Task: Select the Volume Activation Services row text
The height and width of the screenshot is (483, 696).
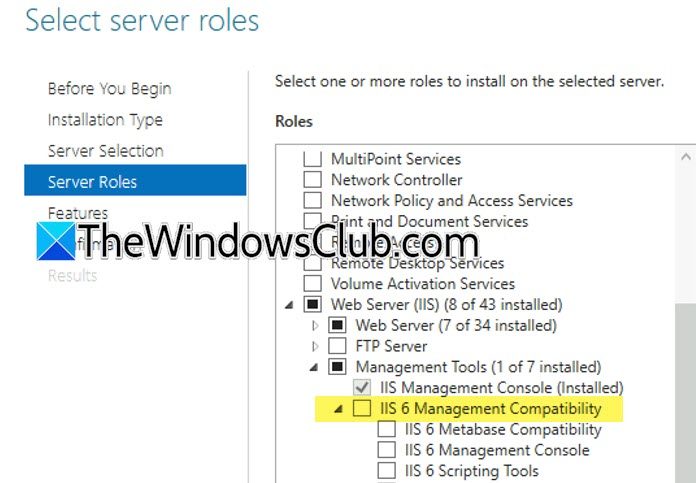Action: tap(423, 284)
